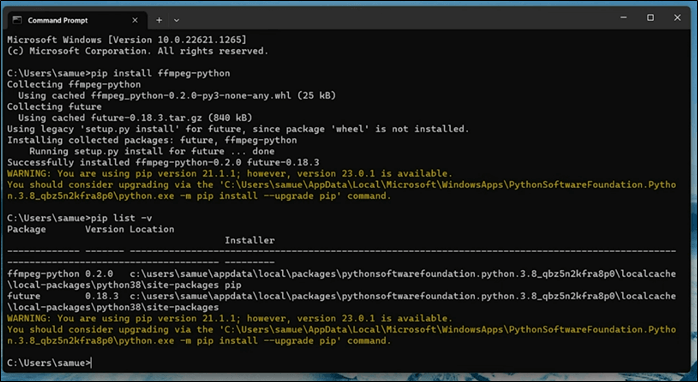Viewport: 698px width, 382px height.
Task: Click the future-0.18.3.tar.gz cached line
Action: pos(135,118)
